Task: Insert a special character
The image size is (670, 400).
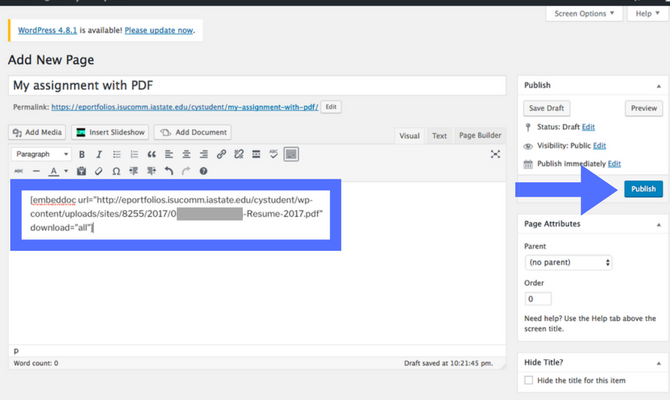Action: click(116, 171)
